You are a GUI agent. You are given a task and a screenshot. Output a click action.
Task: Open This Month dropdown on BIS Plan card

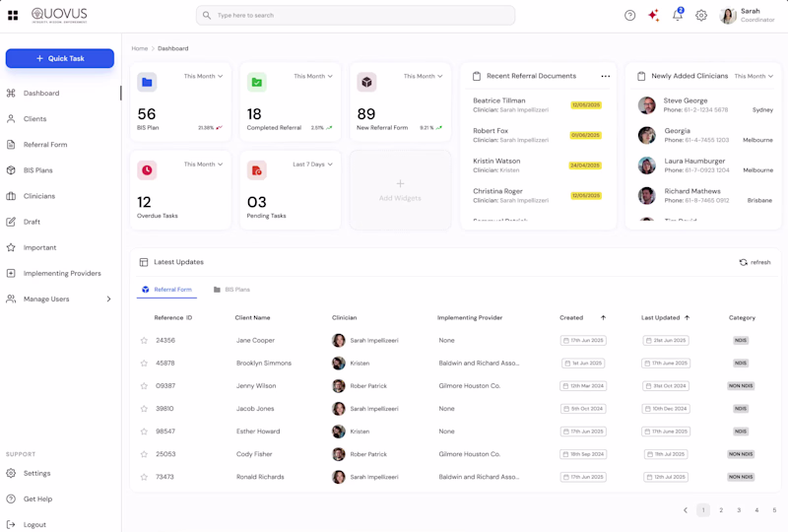203,77
